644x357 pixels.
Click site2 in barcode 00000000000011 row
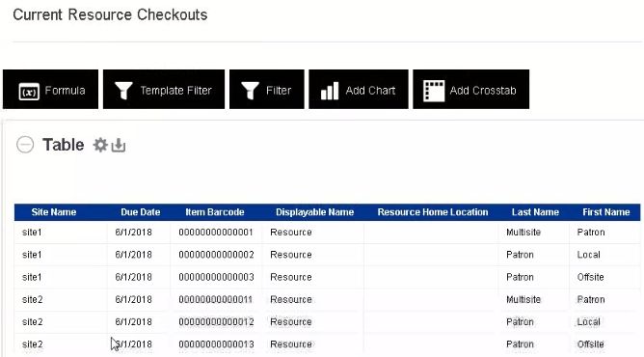point(33,299)
